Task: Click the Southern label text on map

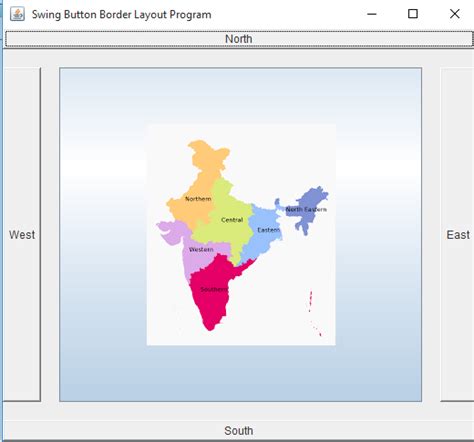Action: [x=214, y=289]
